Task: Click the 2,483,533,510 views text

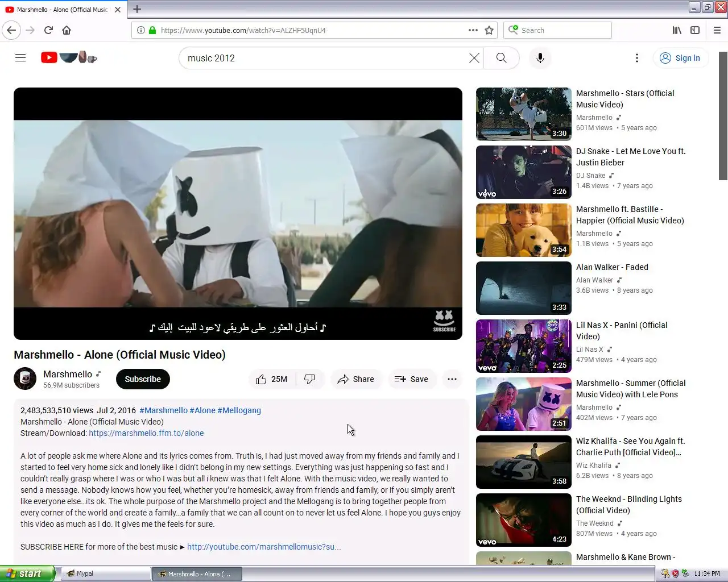Action: coord(57,410)
